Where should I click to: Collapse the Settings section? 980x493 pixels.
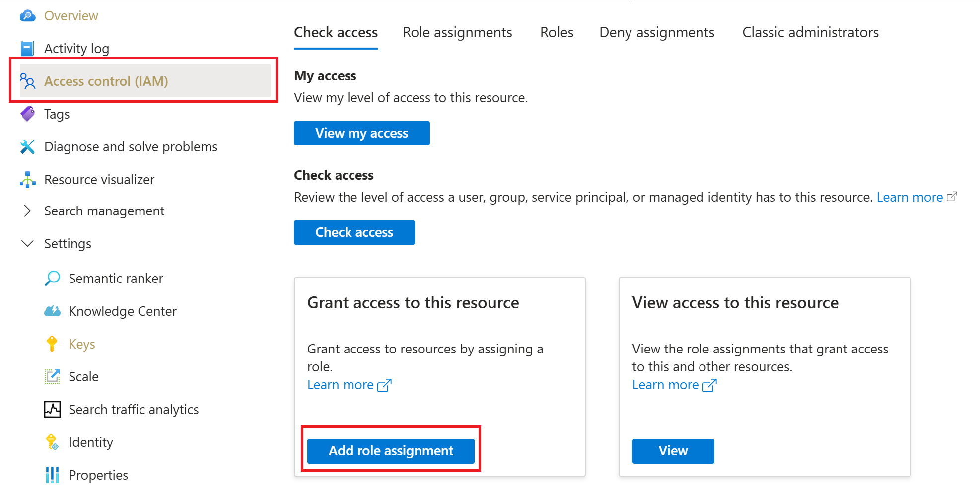[27, 243]
